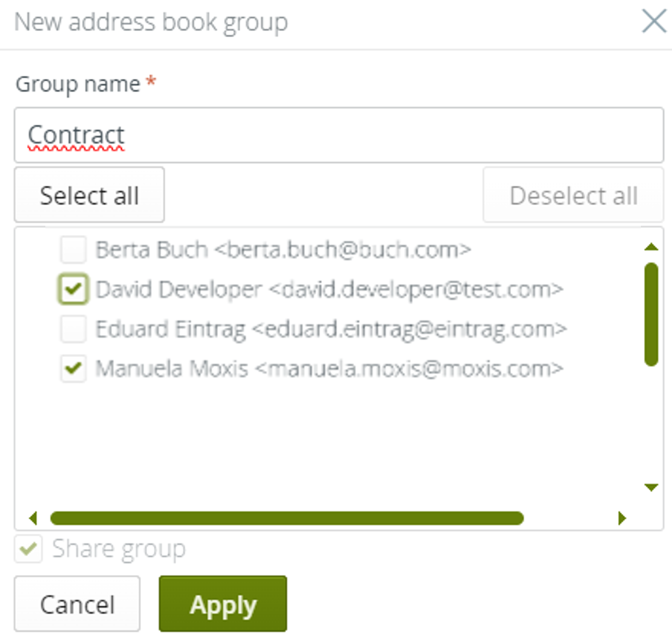Select the Berta Buch list entry text
The width and height of the screenshot is (672, 635).
tap(283, 250)
